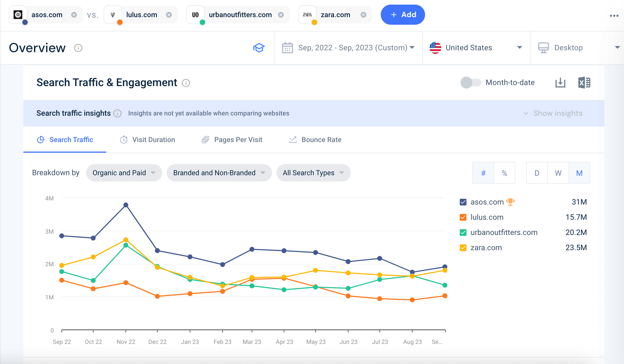This screenshot has height=364, width=624.
Task: Download the Search Traffic chart
Action: [x=560, y=82]
